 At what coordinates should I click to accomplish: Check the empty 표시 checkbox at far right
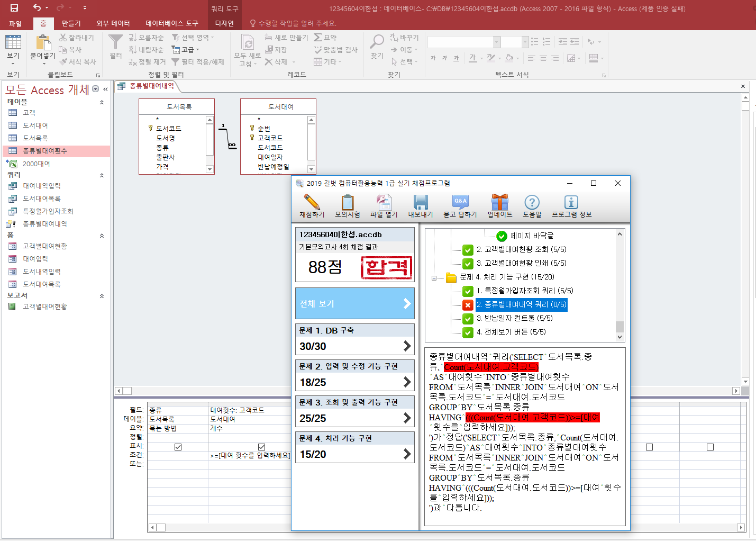[710, 447]
